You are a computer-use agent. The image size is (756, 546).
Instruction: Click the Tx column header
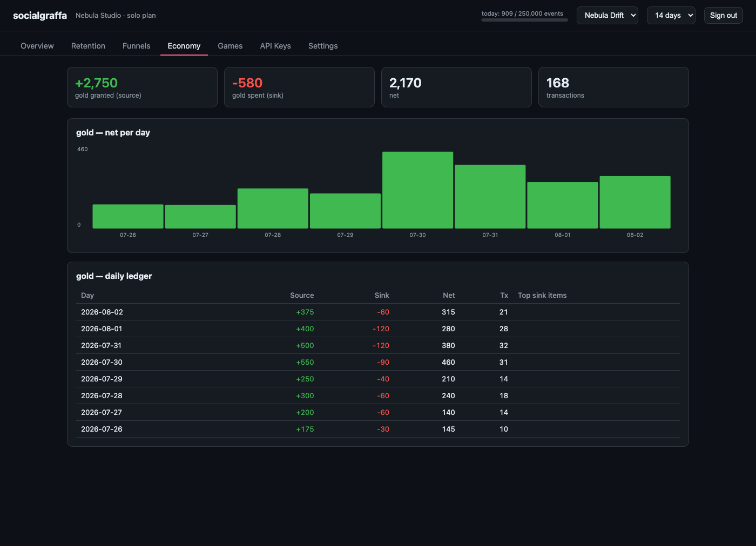pyautogui.click(x=504, y=295)
